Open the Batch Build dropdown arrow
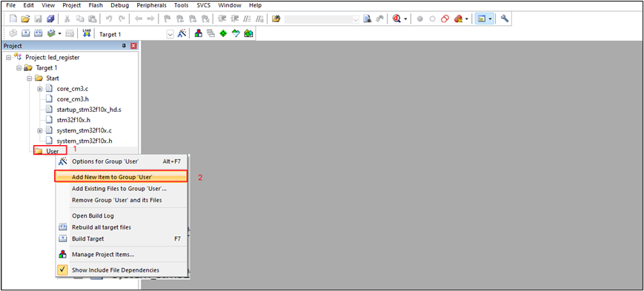 [x=59, y=34]
